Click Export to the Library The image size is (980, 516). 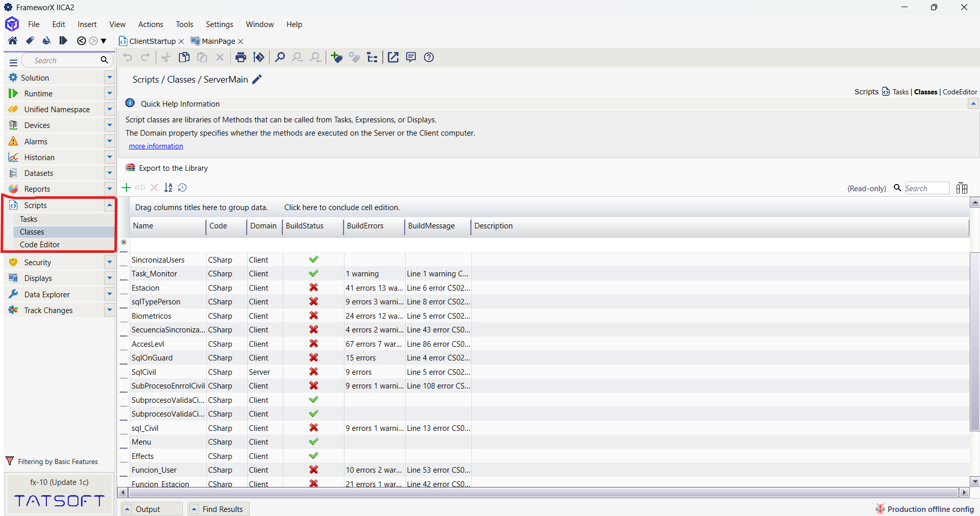[x=173, y=168]
